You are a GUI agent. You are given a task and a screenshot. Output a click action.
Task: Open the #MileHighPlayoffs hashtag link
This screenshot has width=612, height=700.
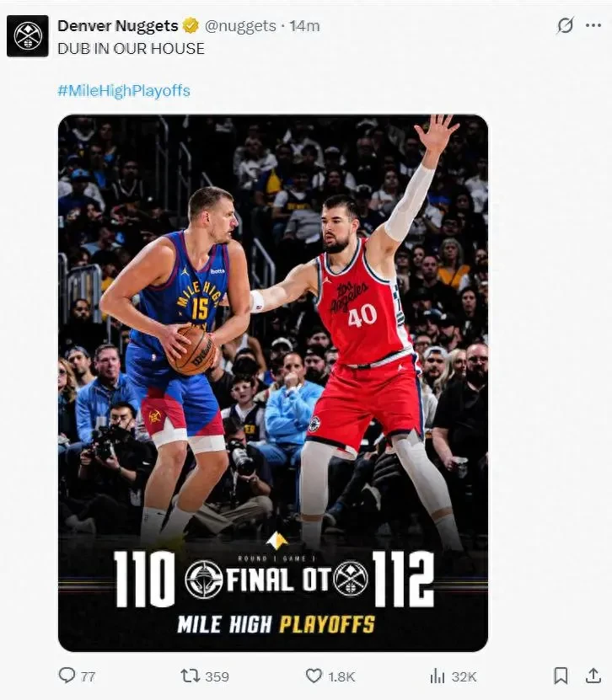124,91
